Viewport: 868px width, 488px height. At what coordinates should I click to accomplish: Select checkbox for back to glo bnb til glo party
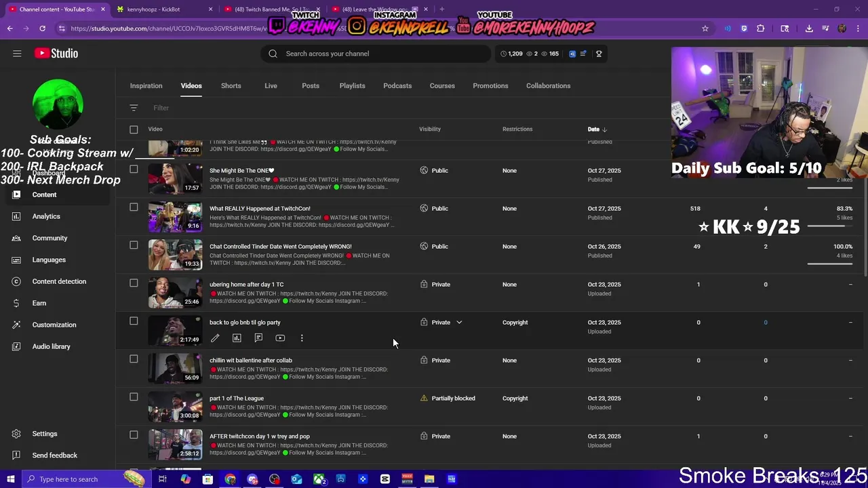pyautogui.click(x=134, y=321)
